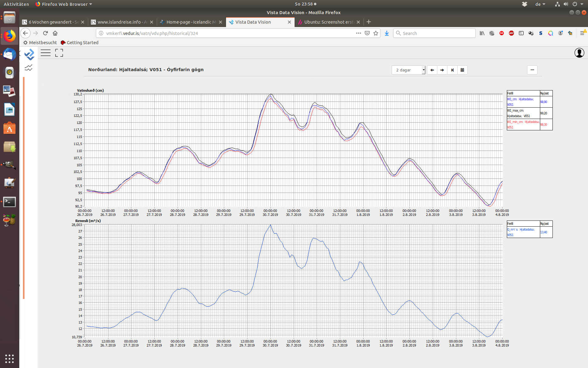Screen dimensions: 588x368
Task: Click the user account avatar icon
Action: pyautogui.click(x=579, y=53)
